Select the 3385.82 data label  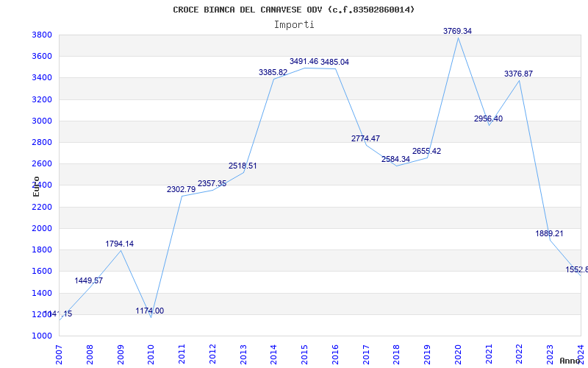[273, 72]
